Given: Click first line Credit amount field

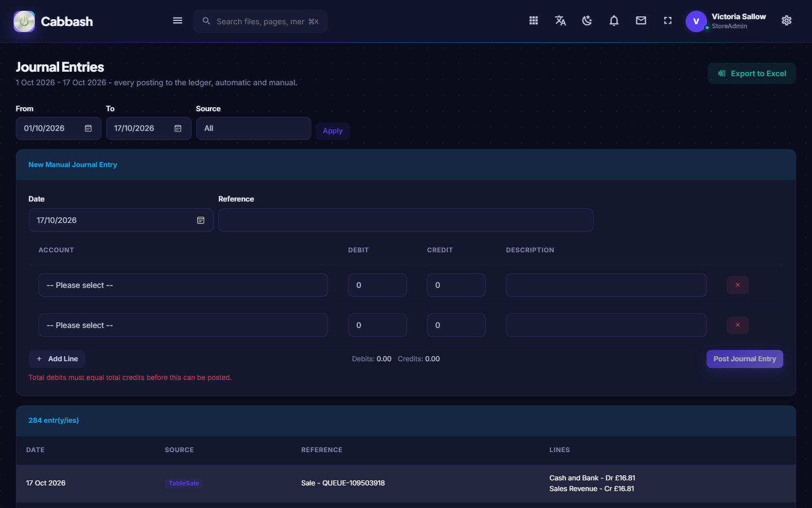Looking at the screenshot, I should pos(456,285).
